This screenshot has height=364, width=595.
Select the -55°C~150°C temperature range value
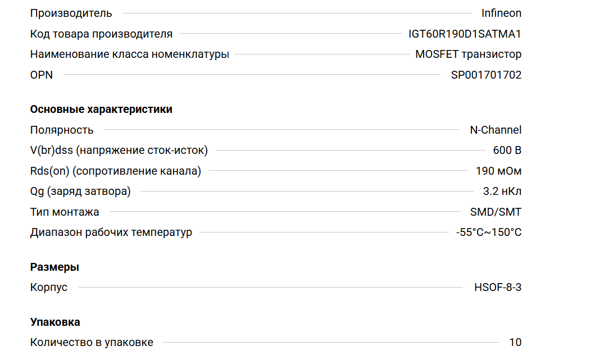coord(489,233)
